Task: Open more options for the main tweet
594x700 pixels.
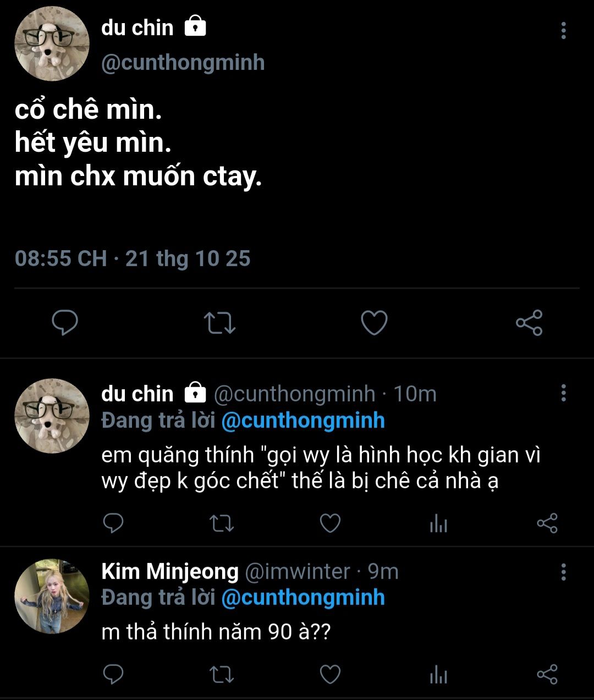Action: click(563, 31)
